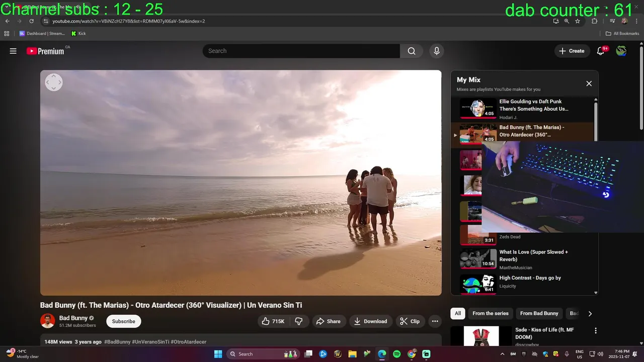The height and width of the screenshot is (362, 644).
Task: Open browser extensions puzzle icon
Action: coord(594,21)
